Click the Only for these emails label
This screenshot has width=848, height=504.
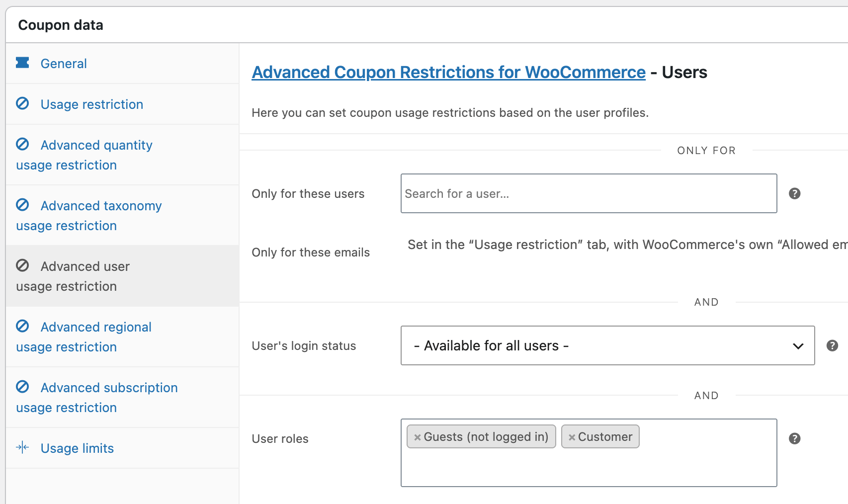(x=311, y=252)
